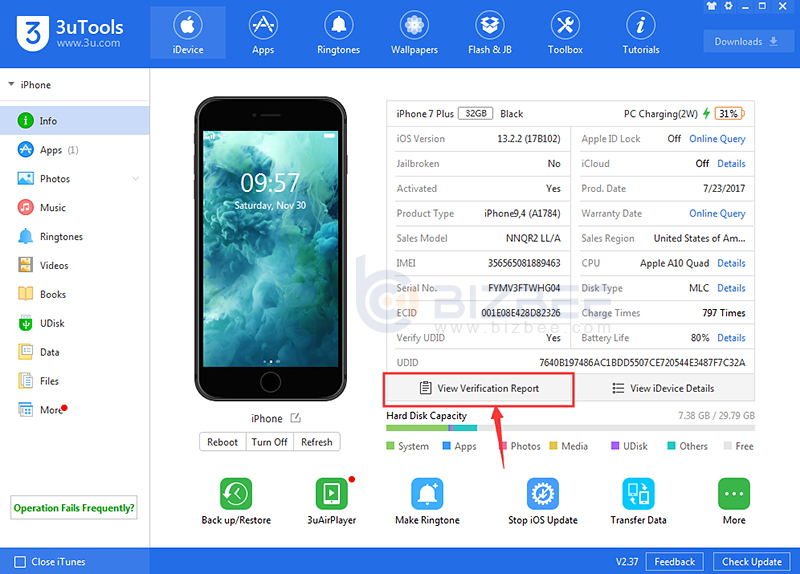Click the 31% battery indicator
Screen dimensions: 800x574
coord(729,113)
